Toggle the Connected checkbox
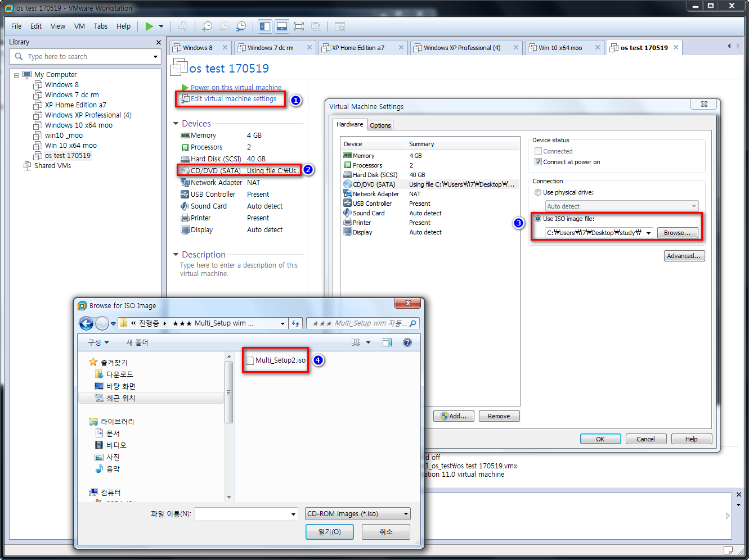This screenshot has height=560, width=749. [x=538, y=151]
